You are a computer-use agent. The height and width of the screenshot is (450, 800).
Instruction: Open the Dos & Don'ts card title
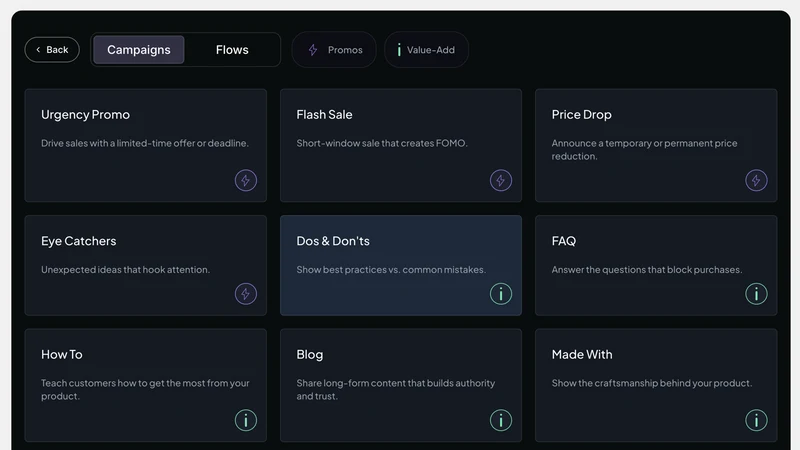(333, 241)
